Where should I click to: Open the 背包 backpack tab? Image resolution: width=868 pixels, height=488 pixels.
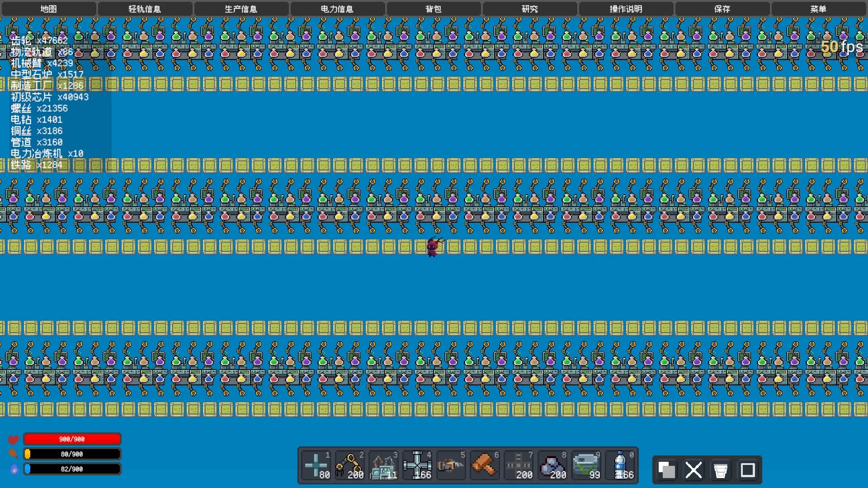click(434, 9)
